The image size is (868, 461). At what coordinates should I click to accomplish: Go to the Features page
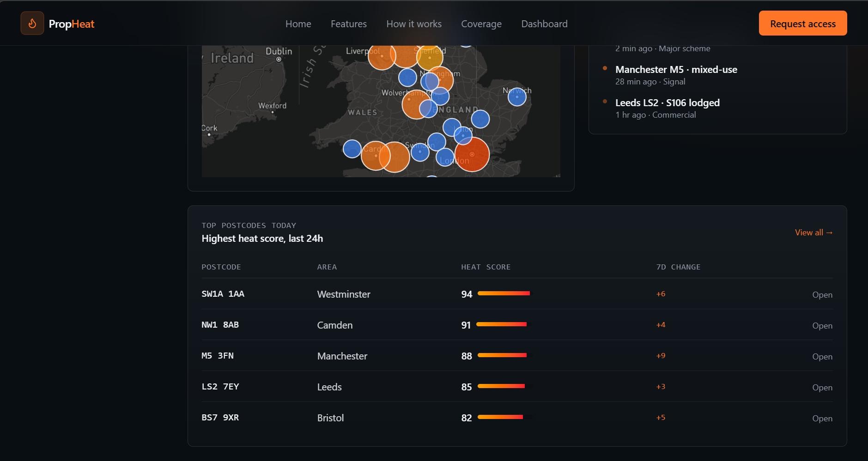click(349, 24)
